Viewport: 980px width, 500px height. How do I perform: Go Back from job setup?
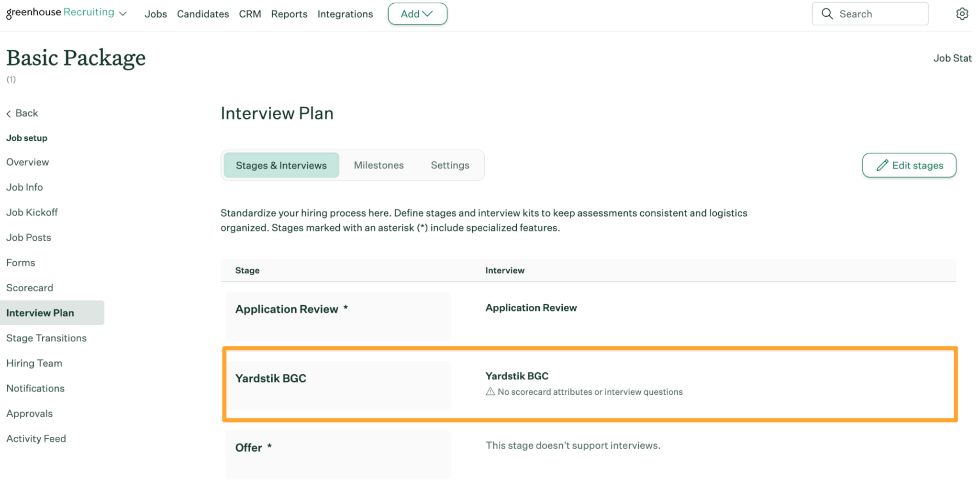point(22,113)
